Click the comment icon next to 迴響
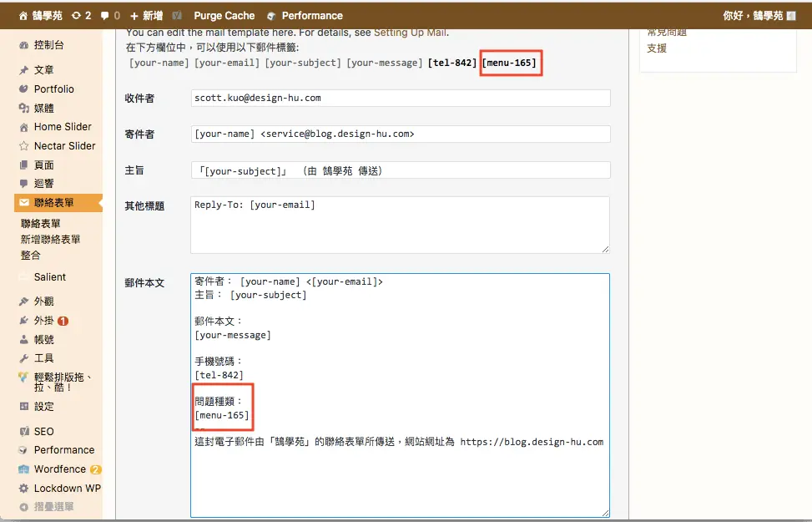The image size is (812, 522). (24, 184)
